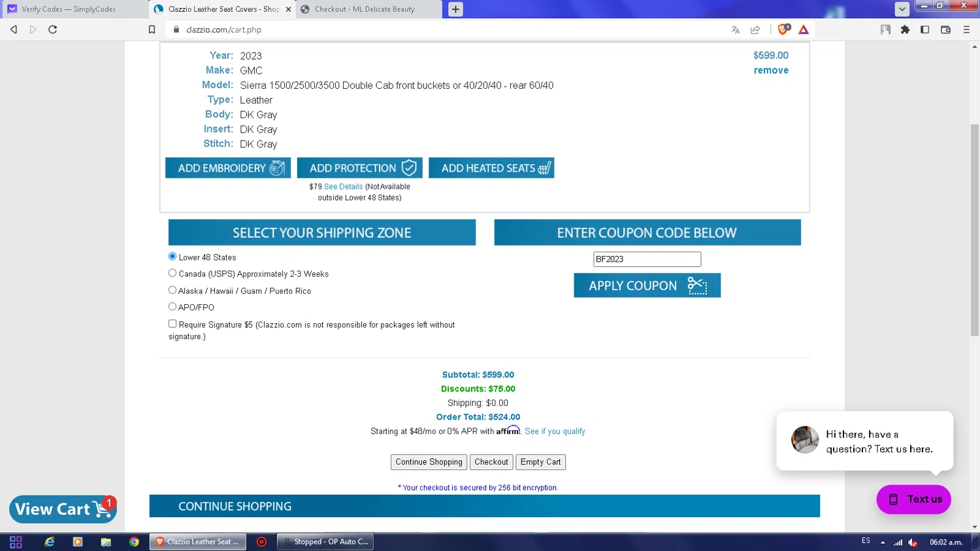This screenshot has height=551, width=980.
Task: Open See Details link for protection
Action: 343,187
